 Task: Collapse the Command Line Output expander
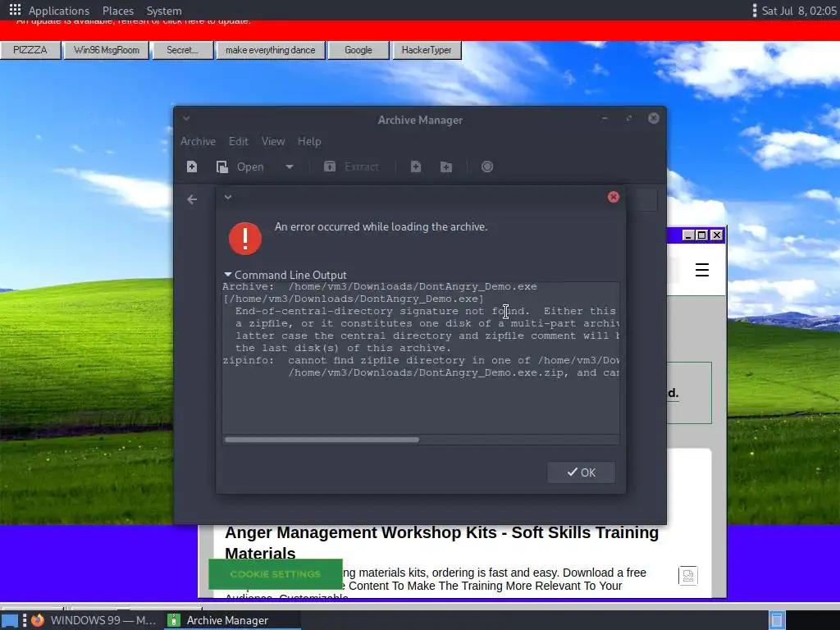(285, 275)
